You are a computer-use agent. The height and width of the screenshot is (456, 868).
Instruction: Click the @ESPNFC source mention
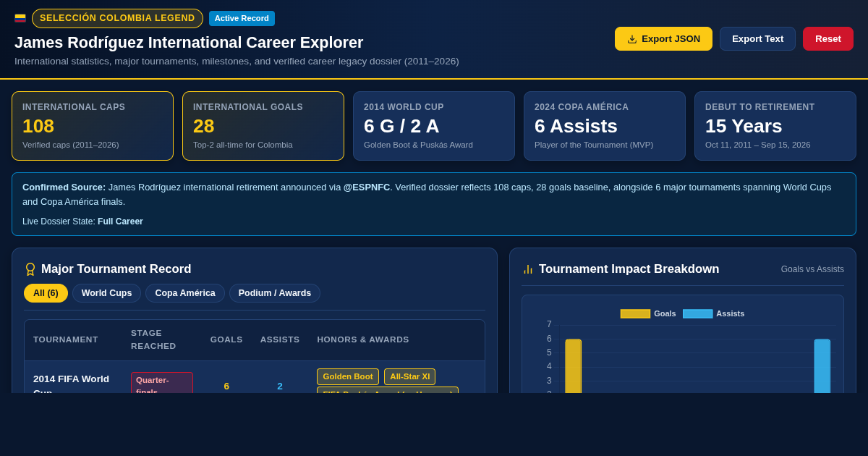pos(367,187)
